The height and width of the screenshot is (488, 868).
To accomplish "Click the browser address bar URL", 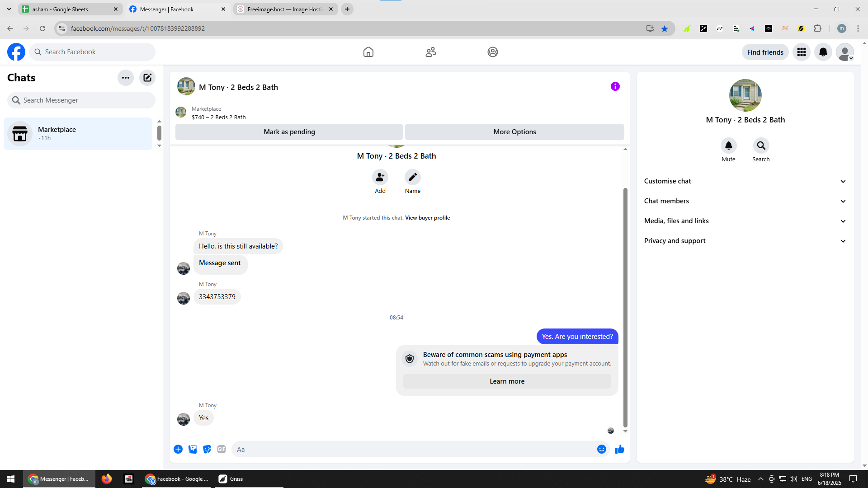I will (x=137, y=28).
